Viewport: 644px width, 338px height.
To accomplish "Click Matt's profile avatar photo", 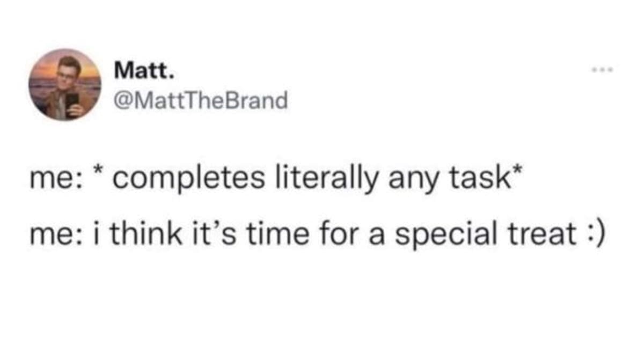I will click(64, 84).
